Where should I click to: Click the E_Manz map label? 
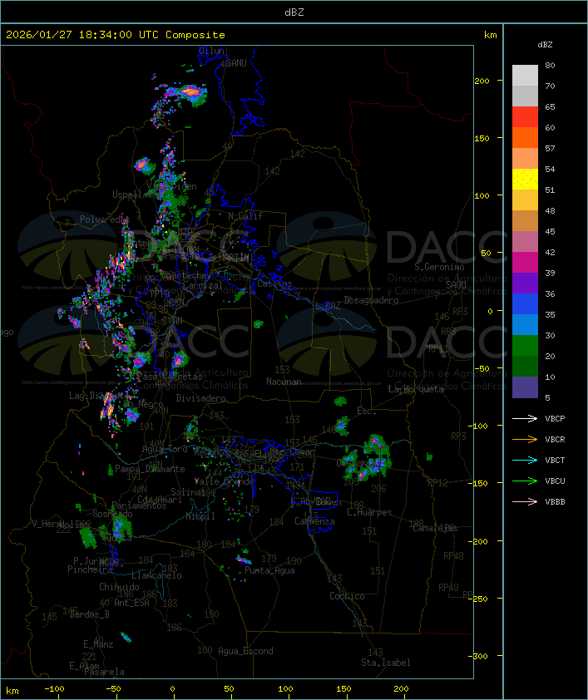point(98,644)
